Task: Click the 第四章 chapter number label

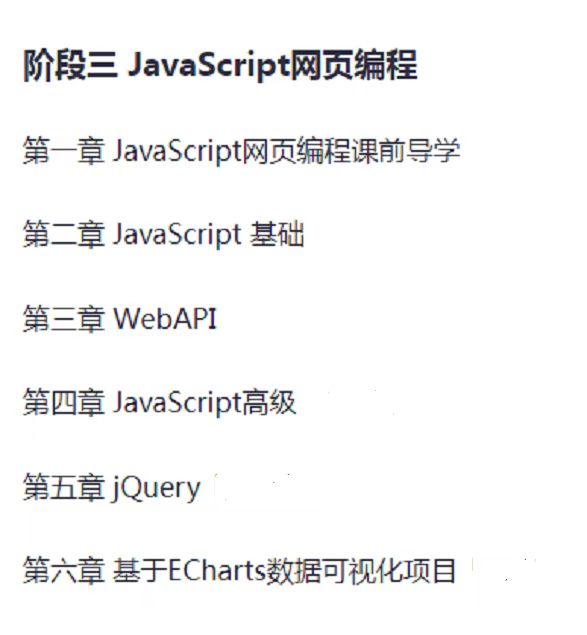Action: click(x=64, y=403)
